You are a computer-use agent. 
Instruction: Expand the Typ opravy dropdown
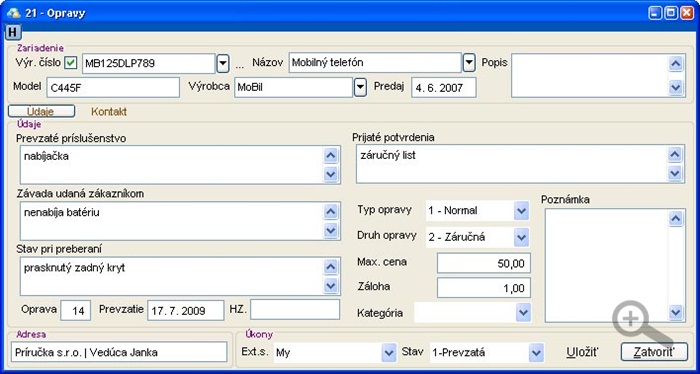click(521, 211)
